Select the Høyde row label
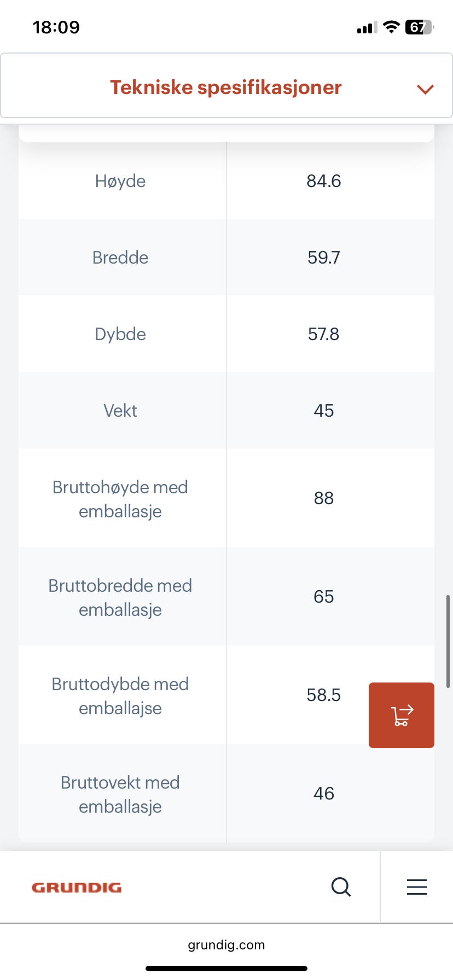This screenshot has width=453, height=980. pos(120,181)
